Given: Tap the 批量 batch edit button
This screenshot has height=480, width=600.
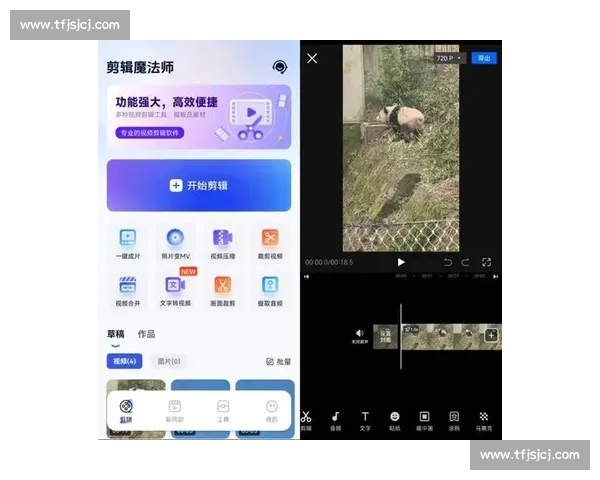Looking at the screenshot, I should point(278,361).
